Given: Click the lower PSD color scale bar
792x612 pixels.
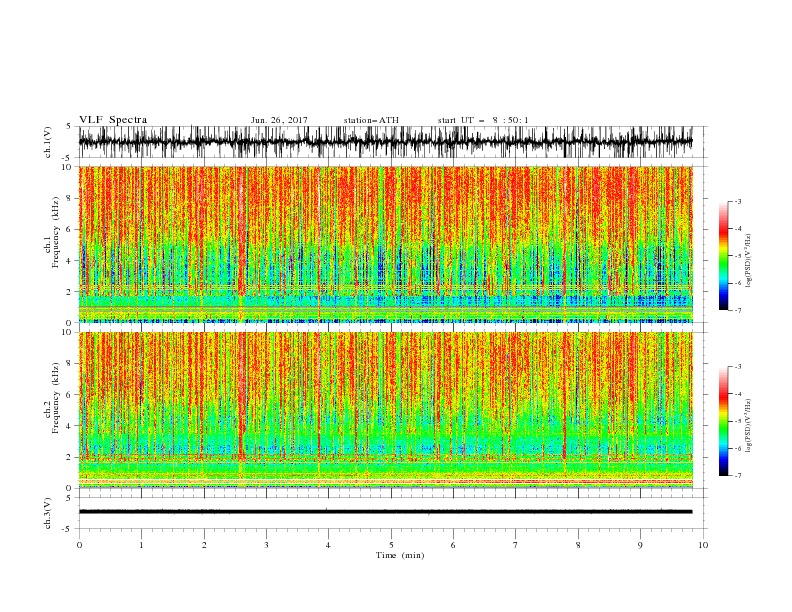Looking at the screenshot, I should click(723, 421).
